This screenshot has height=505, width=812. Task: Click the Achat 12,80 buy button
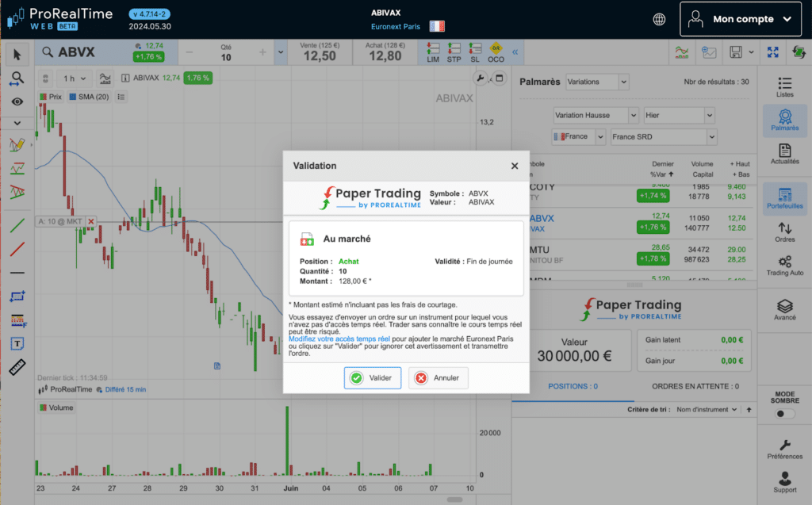385,52
